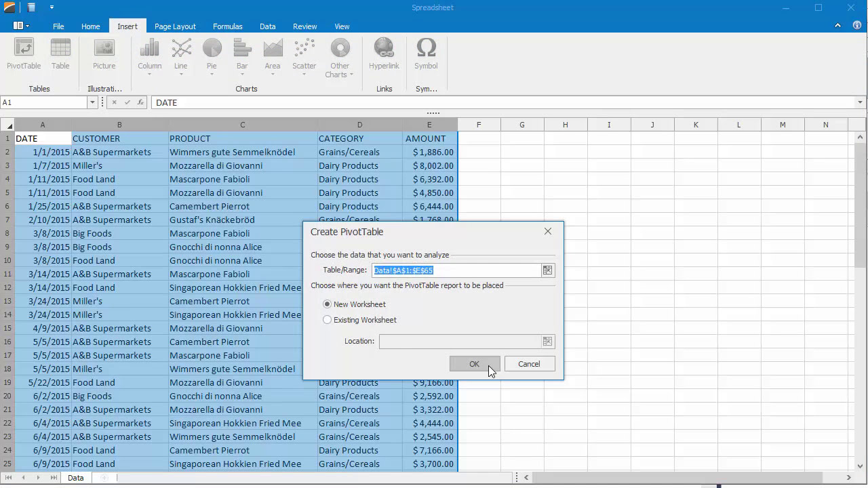Click the formula bar cancel icon
The width and height of the screenshot is (868, 488).
pyautogui.click(x=114, y=102)
